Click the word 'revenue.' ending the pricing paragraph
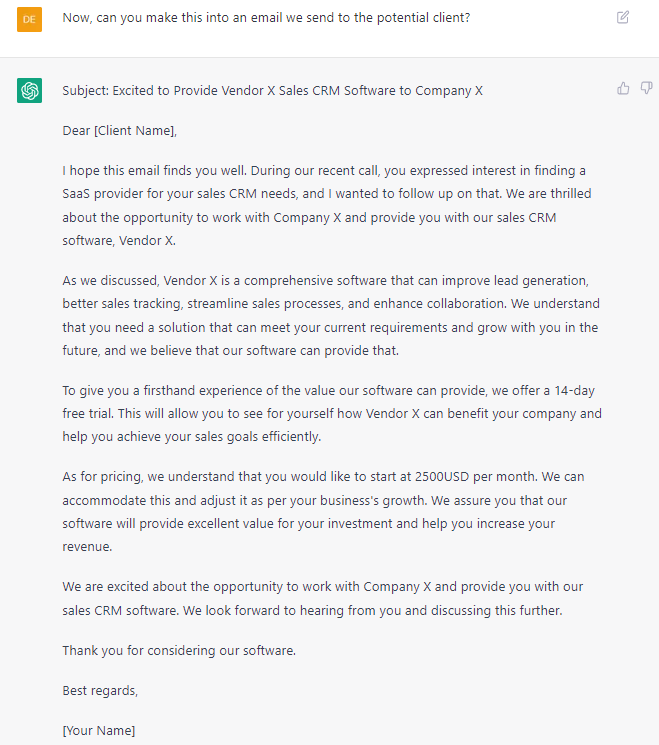Screen dimensions: 659x745 (x=87, y=547)
